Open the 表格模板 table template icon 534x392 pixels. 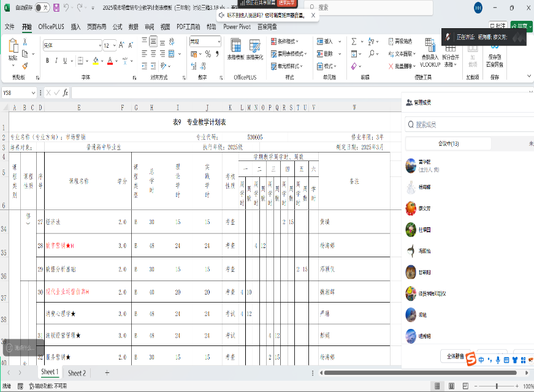(x=235, y=48)
